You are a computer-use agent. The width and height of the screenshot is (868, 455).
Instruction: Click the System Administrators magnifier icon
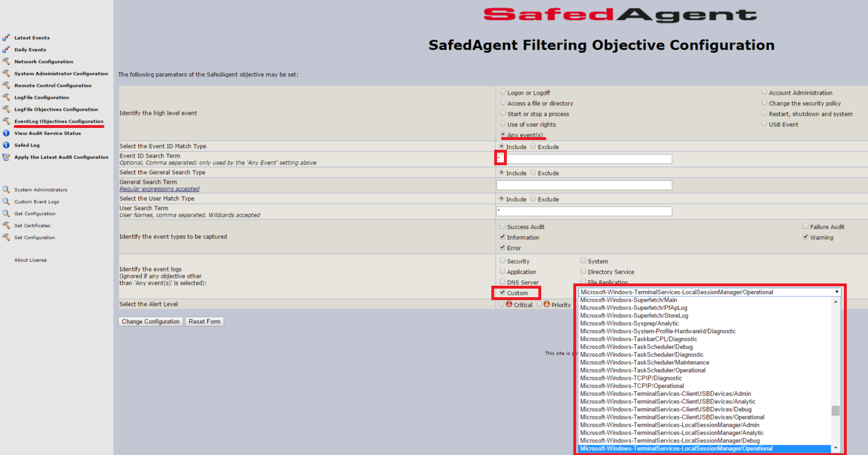pyautogui.click(x=6, y=189)
